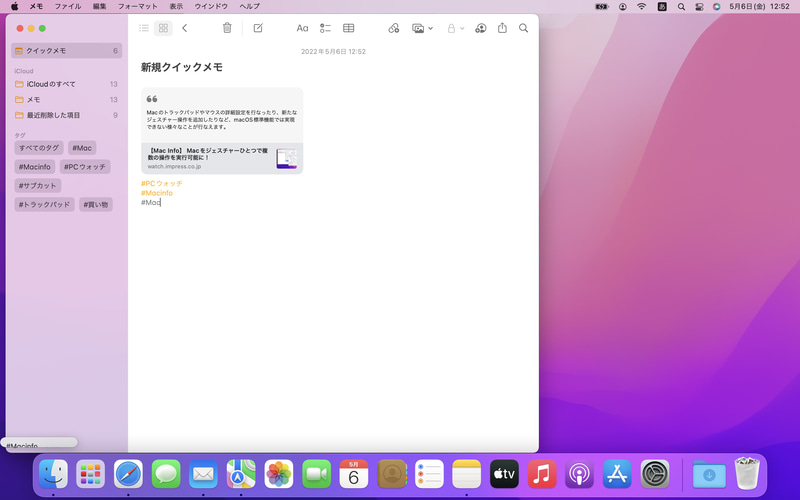The height and width of the screenshot is (500, 800).
Task: Click #PCウォッチ tag in note body
Action: point(162,183)
